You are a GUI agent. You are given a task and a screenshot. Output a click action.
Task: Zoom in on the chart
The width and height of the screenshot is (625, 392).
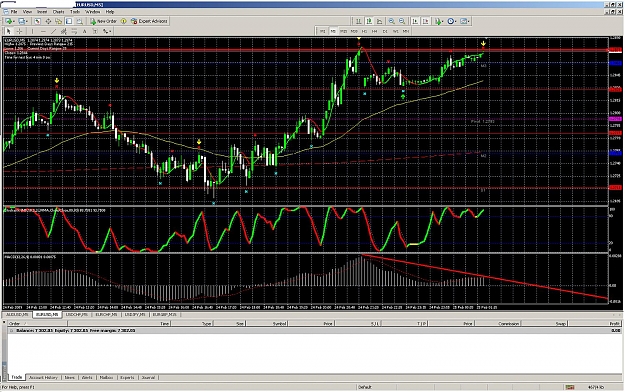point(391,21)
